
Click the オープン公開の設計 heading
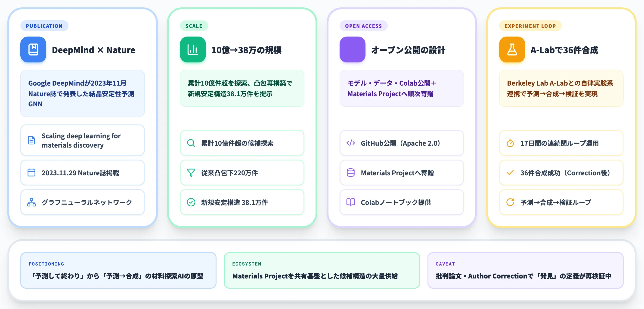[408, 50]
